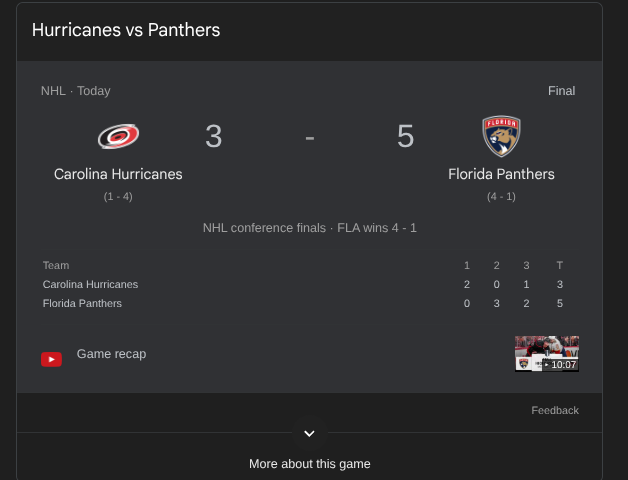Screen dimensions: 628x480
Task: Select the Carolina Hurricanes team name under logo
Action: click(x=118, y=174)
